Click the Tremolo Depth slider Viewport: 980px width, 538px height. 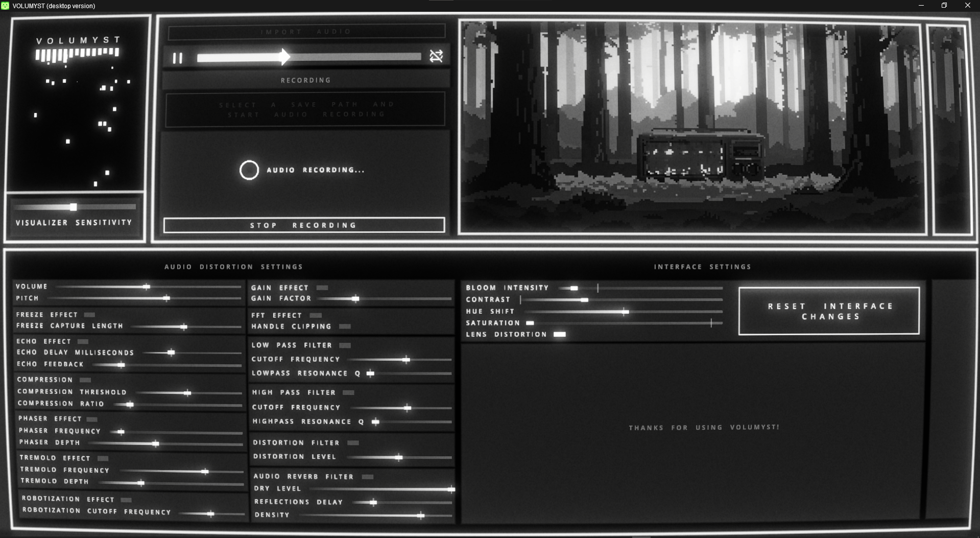[171, 483]
